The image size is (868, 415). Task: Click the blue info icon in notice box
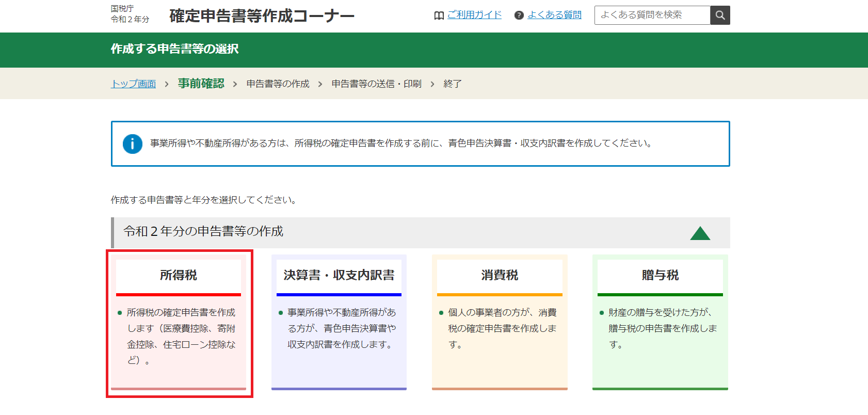(x=133, y=144)
